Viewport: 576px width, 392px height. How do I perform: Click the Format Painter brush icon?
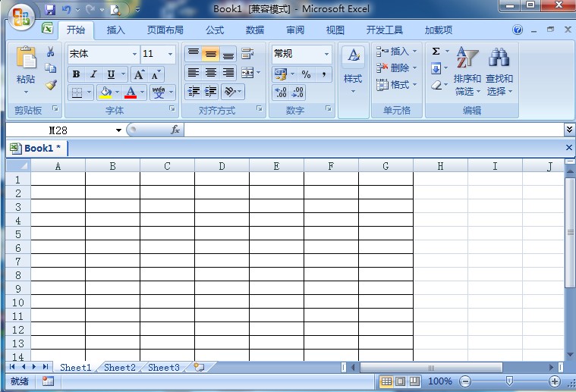51,85
